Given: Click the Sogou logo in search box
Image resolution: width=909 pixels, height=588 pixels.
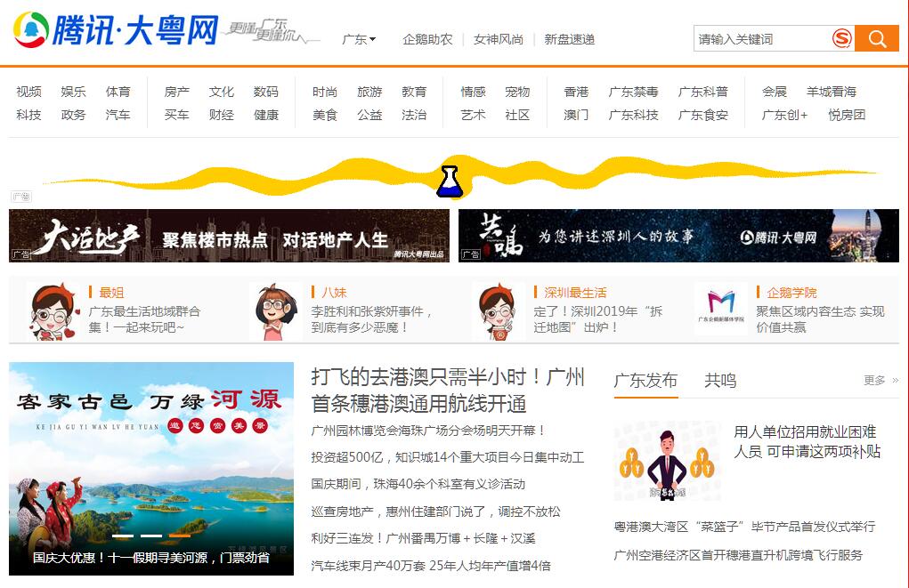Looking at the screenshot, I should point(842,38).
